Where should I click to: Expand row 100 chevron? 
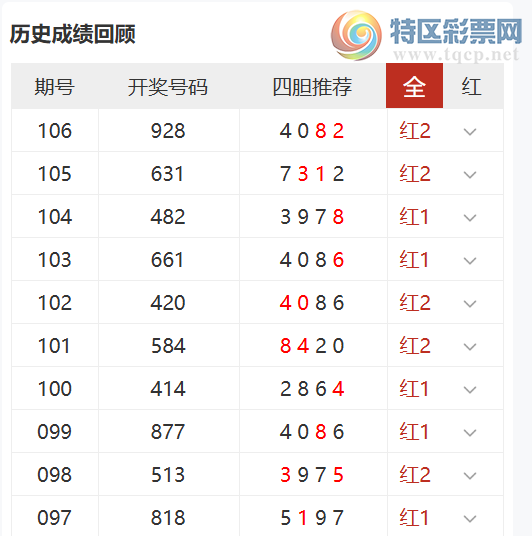[470, 390]
